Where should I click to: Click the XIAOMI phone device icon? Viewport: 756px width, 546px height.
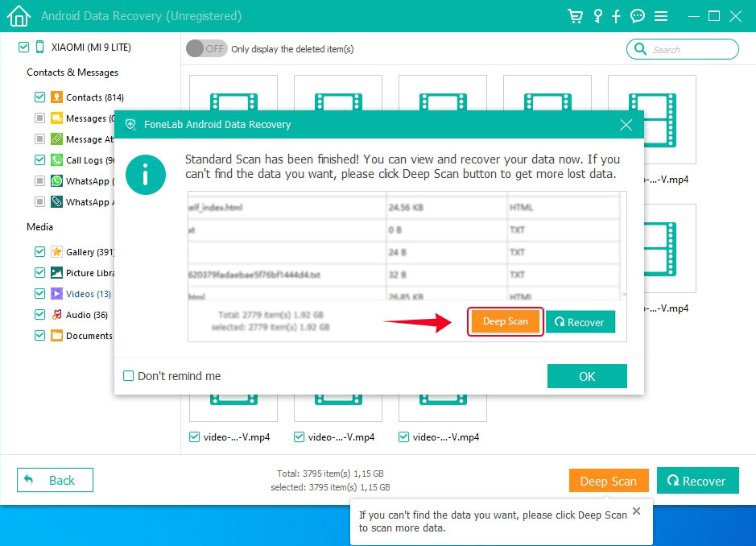click(x=40, y=47)
